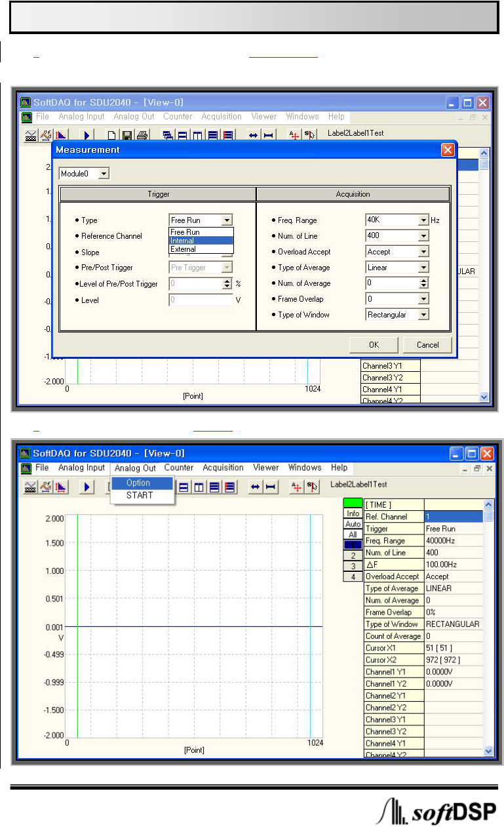The height and width of the screenshot is (827, 504).
Task: Click the new document icon in upper SoftDAQ toolbar
Action: tap(111, 135)
